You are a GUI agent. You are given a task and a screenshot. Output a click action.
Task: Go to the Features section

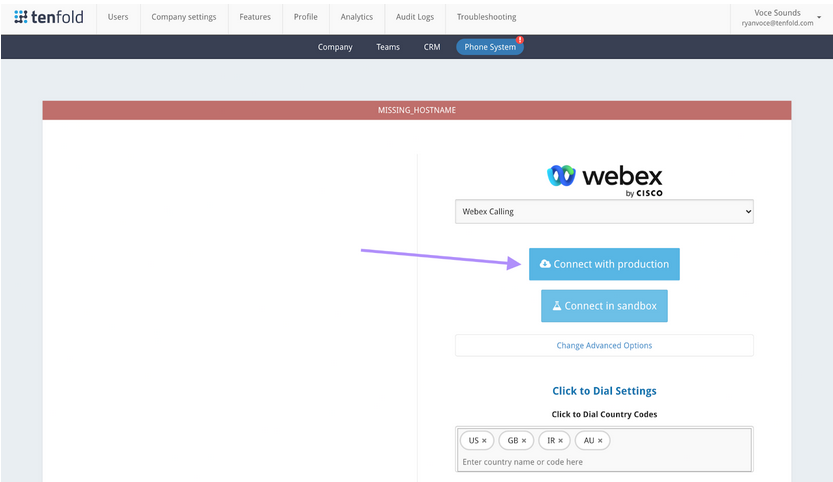(255, 17)
